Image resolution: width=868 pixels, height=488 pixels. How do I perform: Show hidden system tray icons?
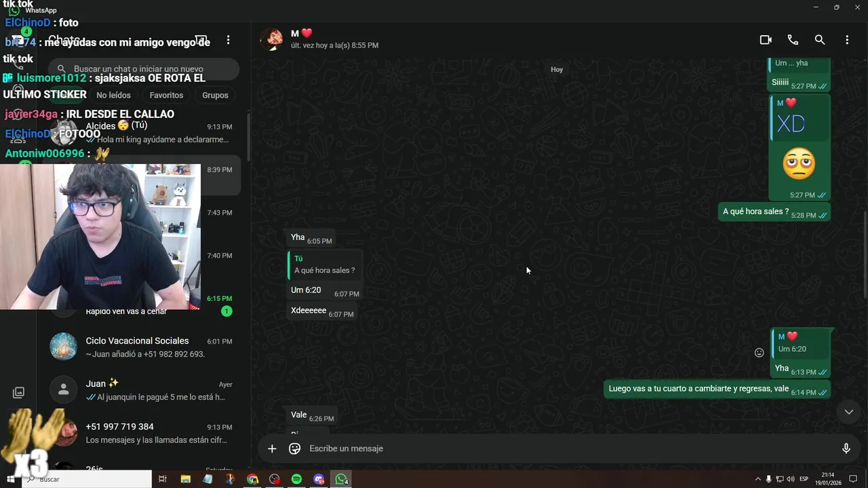758,479
